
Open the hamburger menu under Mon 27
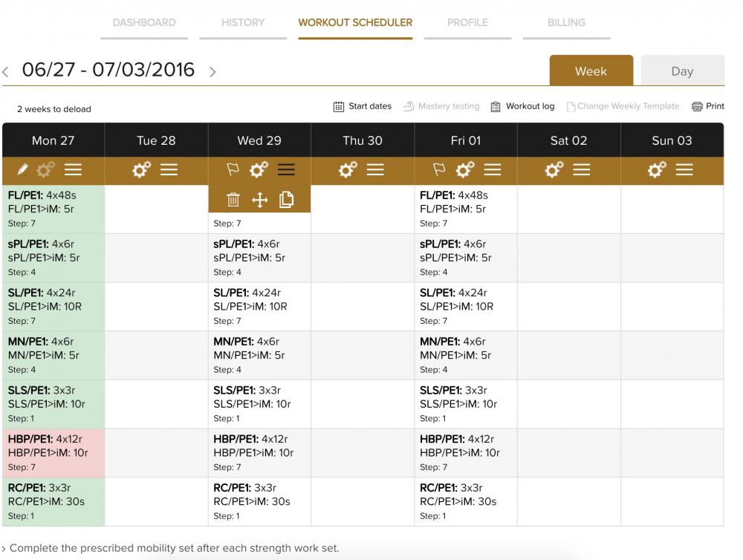point(73,169)
